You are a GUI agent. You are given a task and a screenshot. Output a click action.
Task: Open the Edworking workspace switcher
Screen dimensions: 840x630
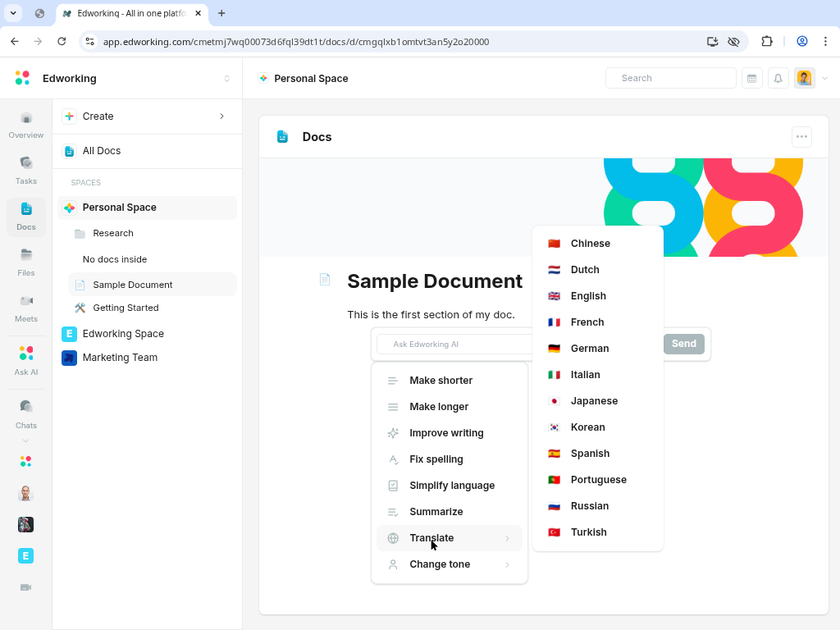(226, 79)
